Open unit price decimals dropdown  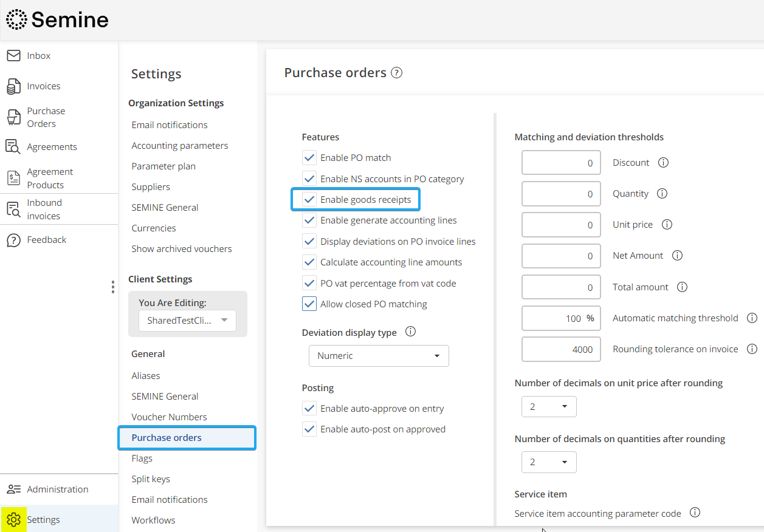548,407
